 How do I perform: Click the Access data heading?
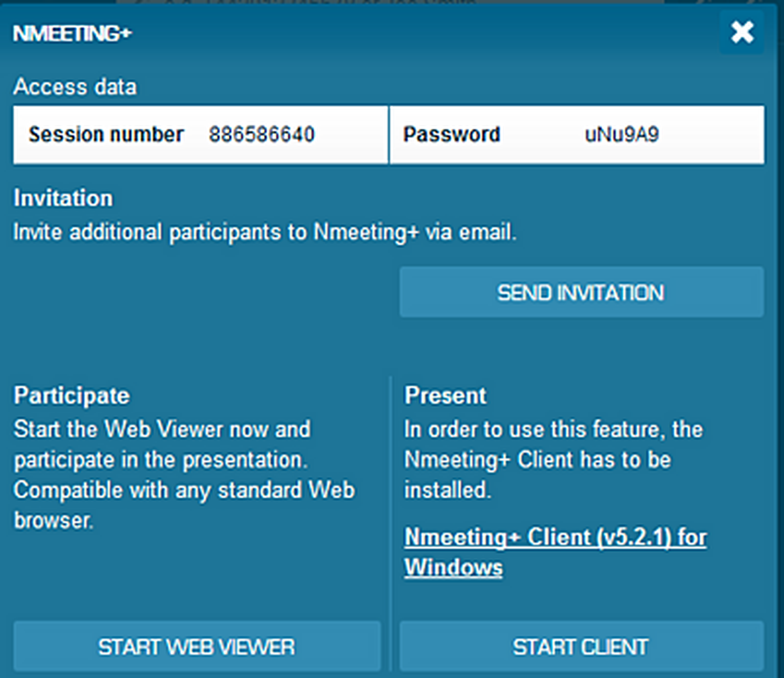point(75,87)
